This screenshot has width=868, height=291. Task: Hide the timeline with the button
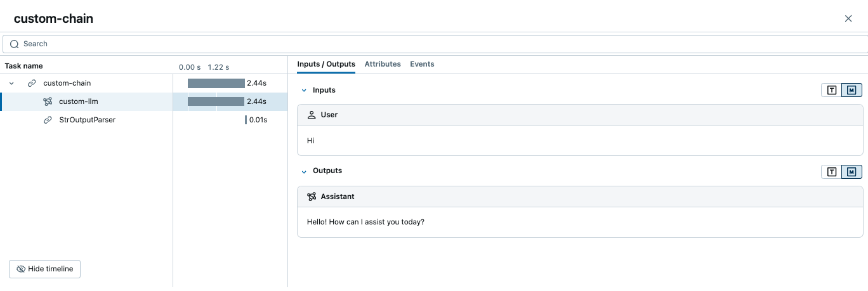45,269
